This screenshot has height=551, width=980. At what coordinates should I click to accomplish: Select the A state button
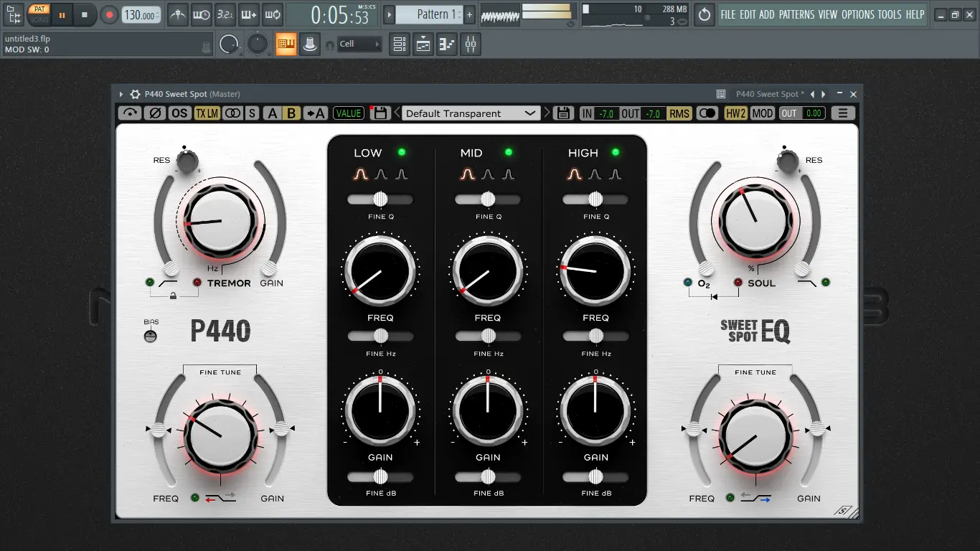(272, 113)
